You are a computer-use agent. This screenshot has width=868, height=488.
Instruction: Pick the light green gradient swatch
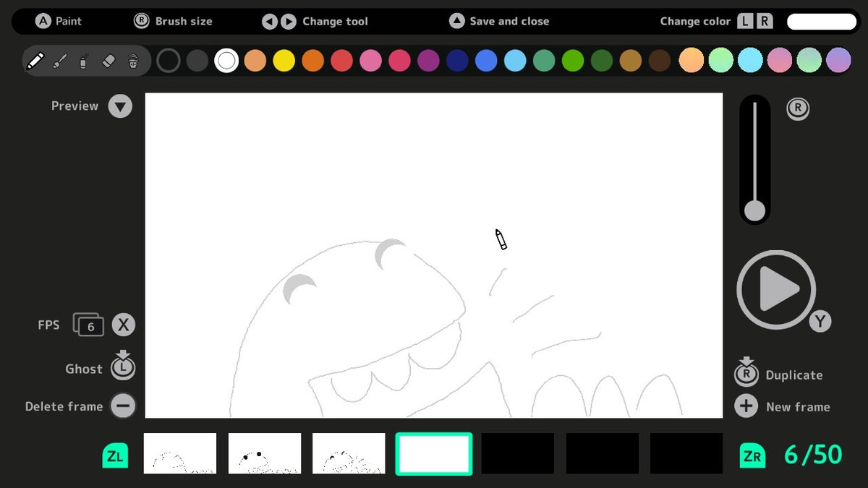coord(721,60)
